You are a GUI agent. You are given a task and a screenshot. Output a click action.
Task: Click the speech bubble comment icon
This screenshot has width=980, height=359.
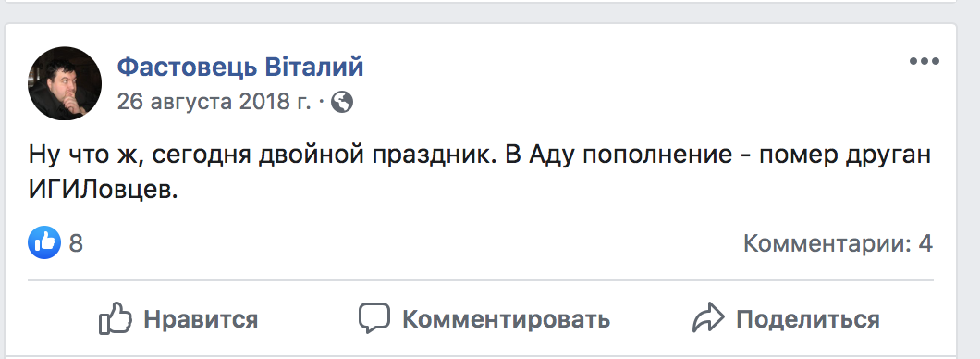click(x=374, y=318)
